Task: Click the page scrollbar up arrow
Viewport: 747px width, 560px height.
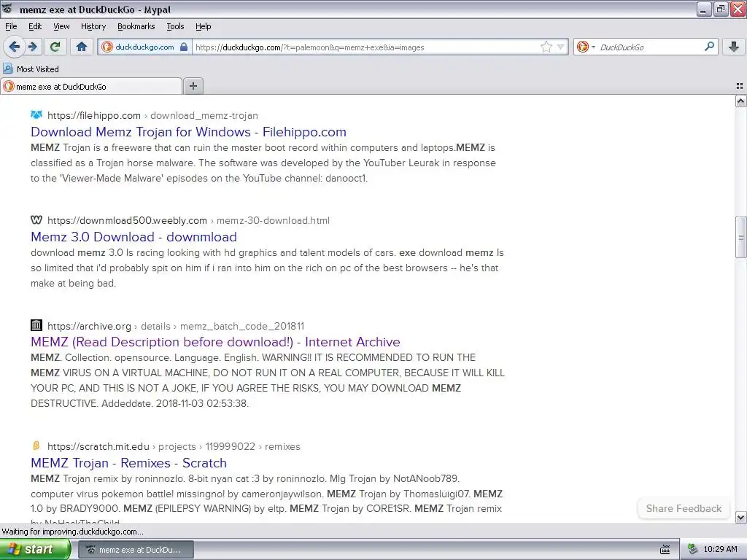Action: point(741,101)
